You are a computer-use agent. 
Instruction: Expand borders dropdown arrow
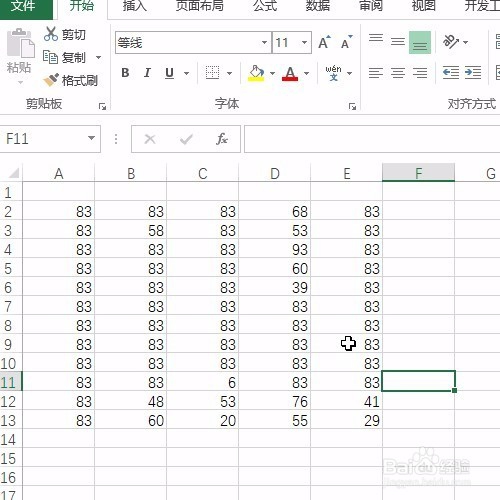point(229,73)
